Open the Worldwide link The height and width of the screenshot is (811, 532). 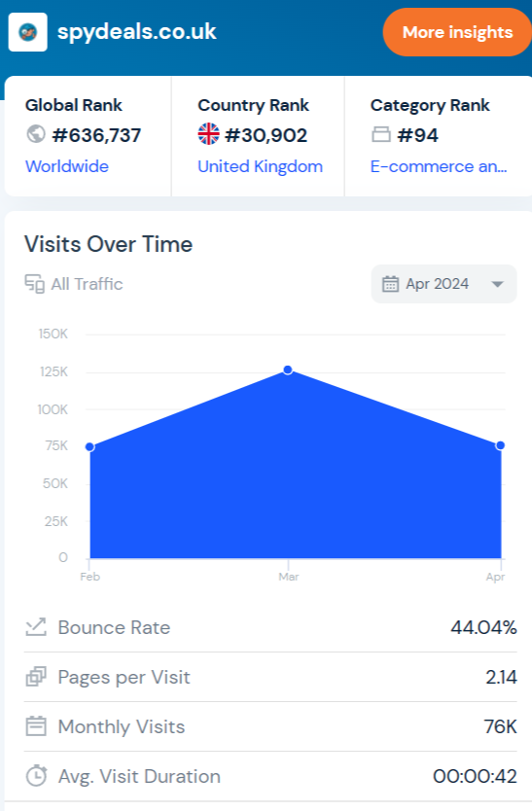tap(67, 166)
